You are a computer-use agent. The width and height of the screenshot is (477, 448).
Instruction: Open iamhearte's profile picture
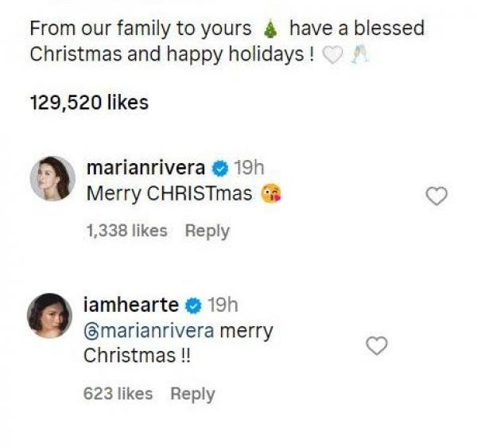[52, 316]
